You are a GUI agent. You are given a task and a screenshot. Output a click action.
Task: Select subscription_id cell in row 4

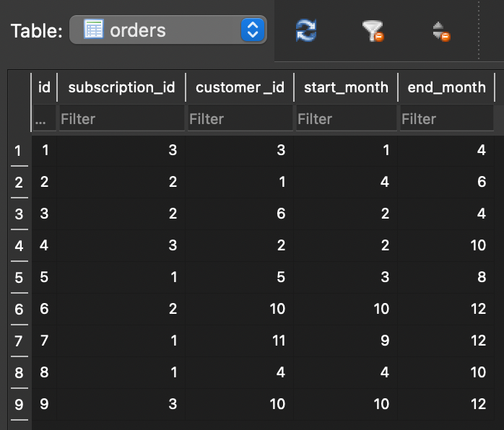121,246
